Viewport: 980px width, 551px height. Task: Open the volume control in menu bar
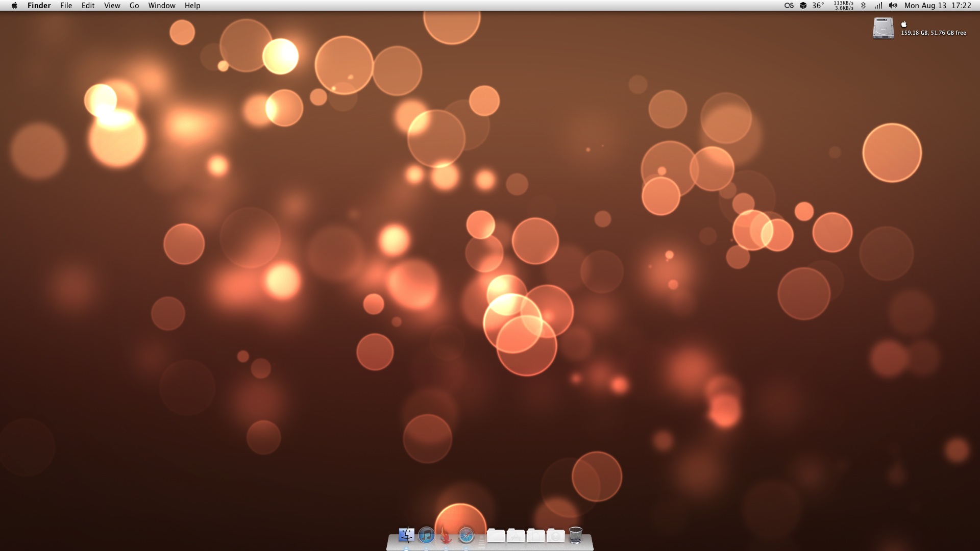[x=893, y=6]
